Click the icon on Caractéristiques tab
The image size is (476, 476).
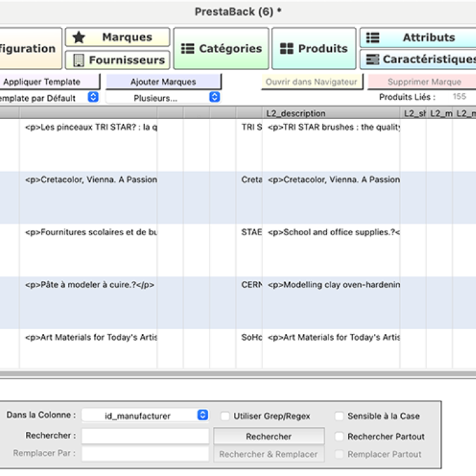tap(373, 60)
